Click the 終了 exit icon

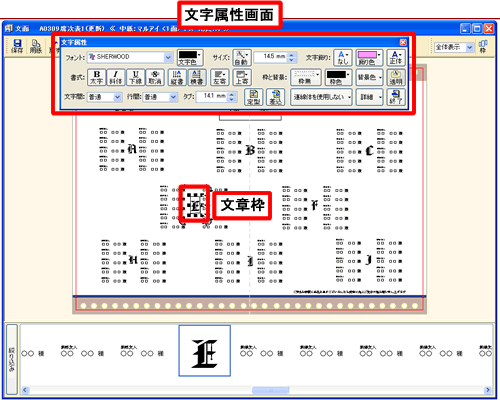396,97
